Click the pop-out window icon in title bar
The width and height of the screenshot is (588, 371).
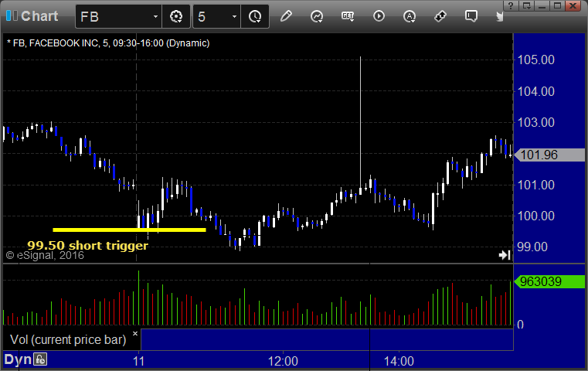click(526, 5)
